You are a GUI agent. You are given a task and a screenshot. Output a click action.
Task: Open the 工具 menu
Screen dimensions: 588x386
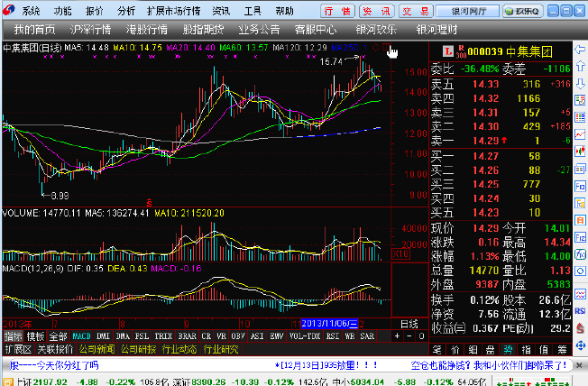click(x=253, y=11)
